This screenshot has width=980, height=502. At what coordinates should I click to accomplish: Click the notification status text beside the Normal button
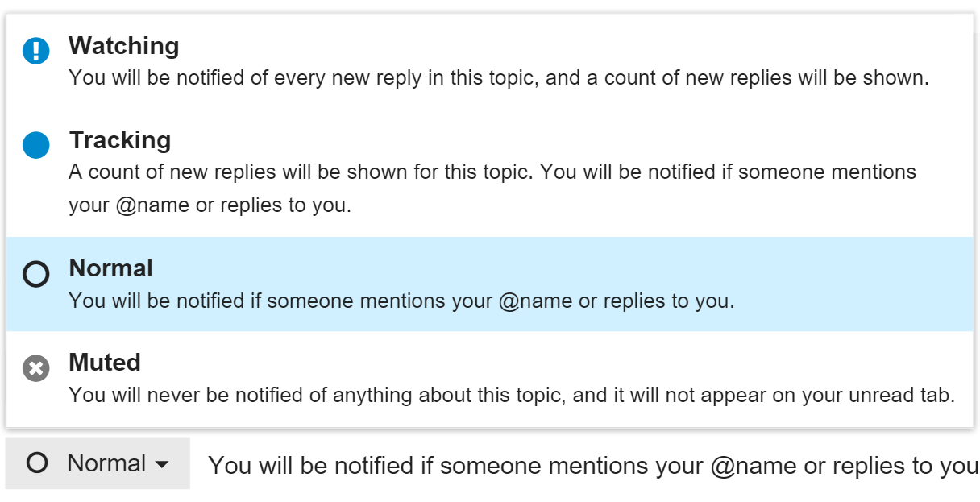(593, 465)
